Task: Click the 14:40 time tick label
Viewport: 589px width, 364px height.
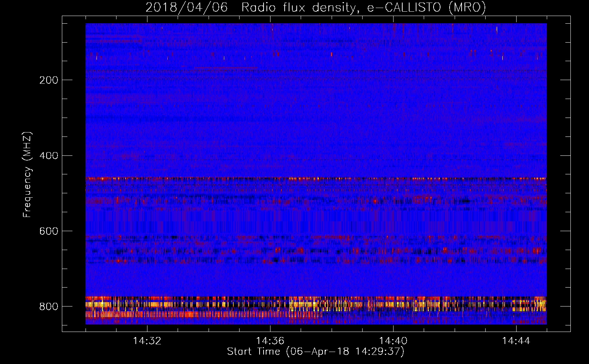Action: (393, 341)
